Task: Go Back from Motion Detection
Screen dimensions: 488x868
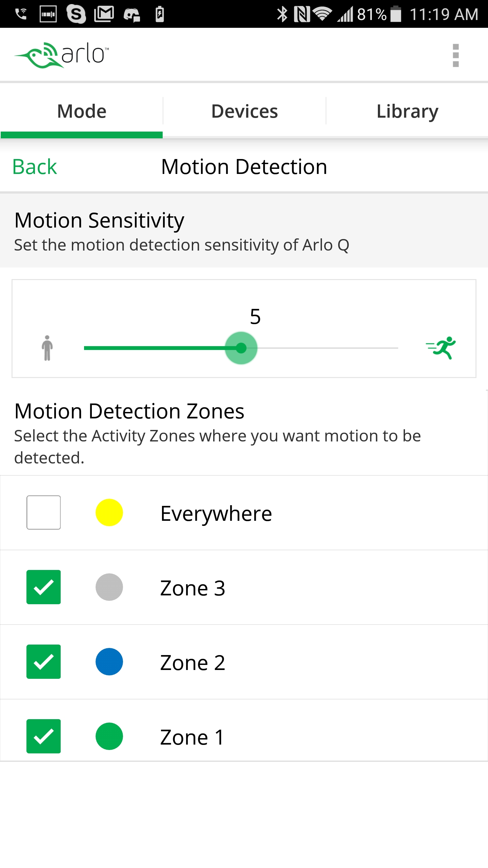Action: point(35,167)
